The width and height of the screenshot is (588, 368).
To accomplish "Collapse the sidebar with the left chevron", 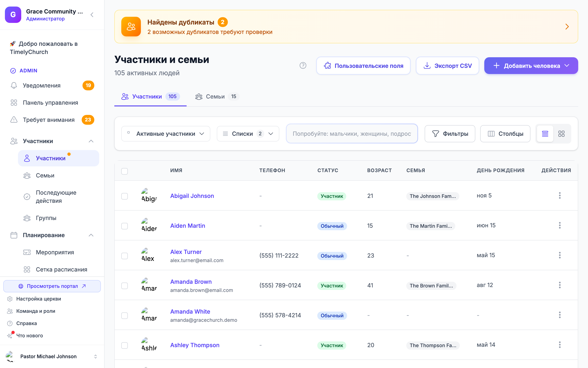I will [x=92, y=15].
